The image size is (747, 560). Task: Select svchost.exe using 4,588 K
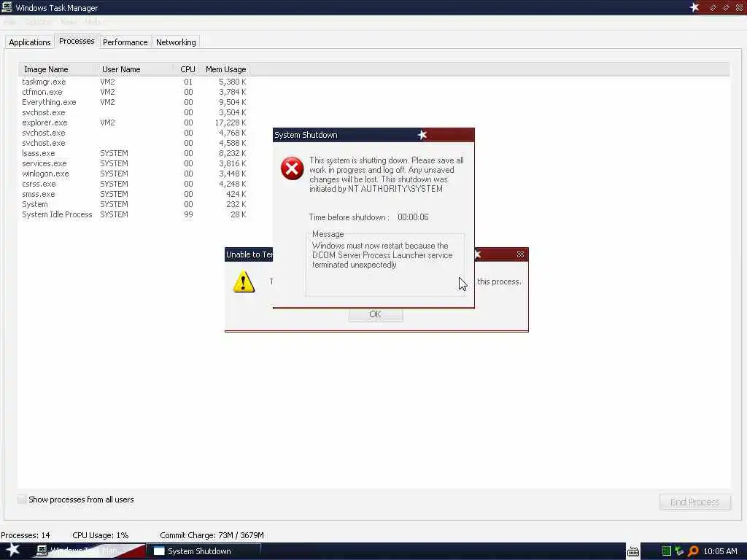coord(134,143)
